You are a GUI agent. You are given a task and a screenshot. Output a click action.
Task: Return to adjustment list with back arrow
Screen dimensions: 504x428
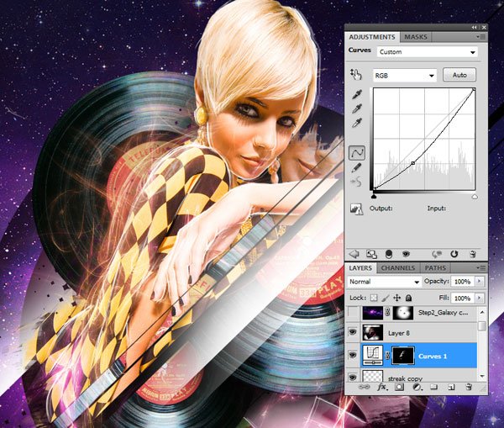point(354,254)
